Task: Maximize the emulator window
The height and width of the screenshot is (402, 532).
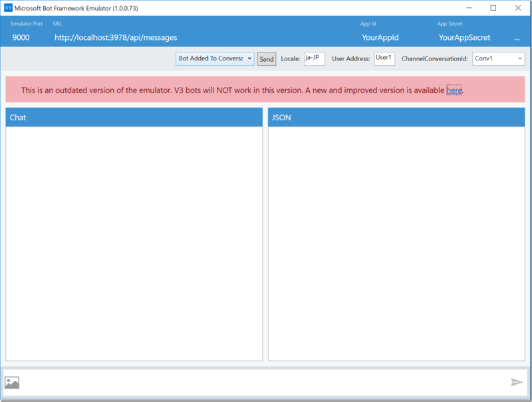Action: [493, 8]
